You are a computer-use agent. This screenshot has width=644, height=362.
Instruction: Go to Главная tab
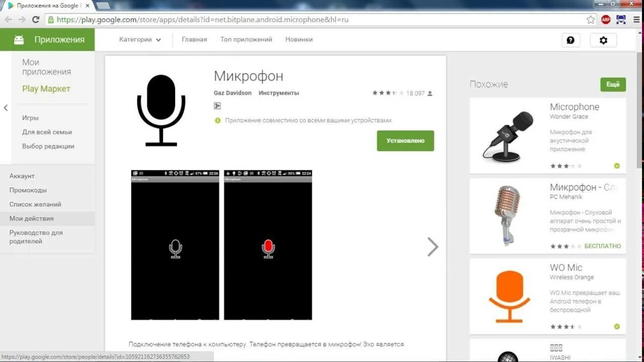[x=194, y=39]
